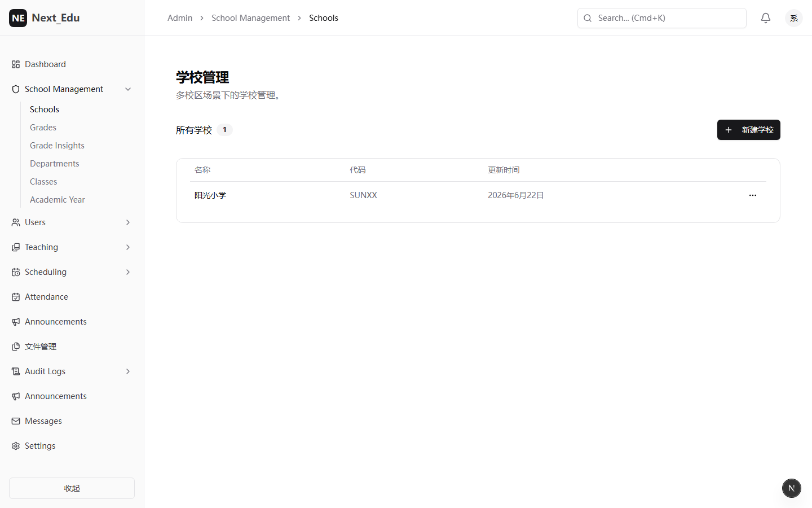
Task: Open the notifications bell
Action: click(766, 18)
